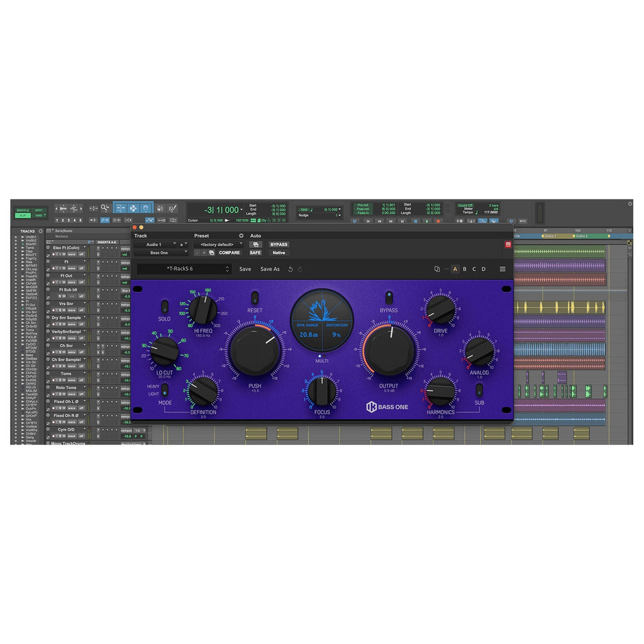Click the transport Record button

(438, 221)
